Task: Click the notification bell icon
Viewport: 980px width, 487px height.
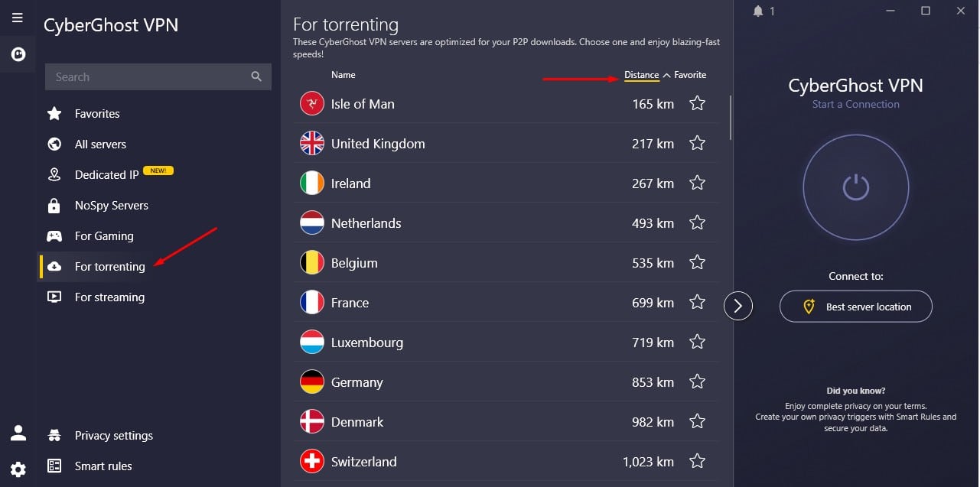Action: (758, 11)
